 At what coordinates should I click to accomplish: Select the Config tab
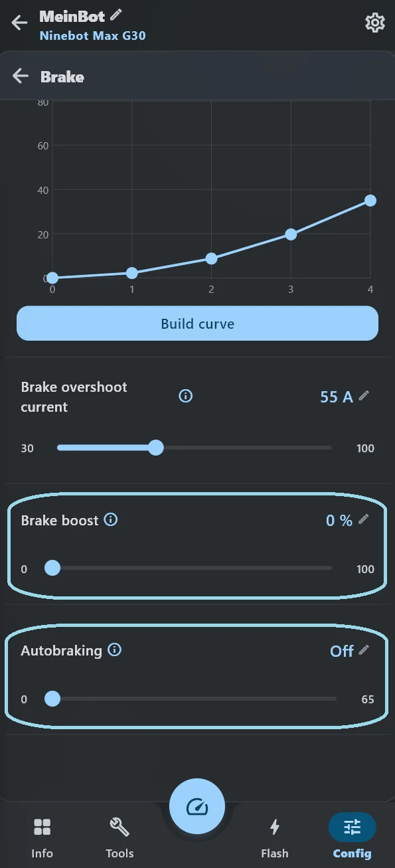[x=352, y=837]
